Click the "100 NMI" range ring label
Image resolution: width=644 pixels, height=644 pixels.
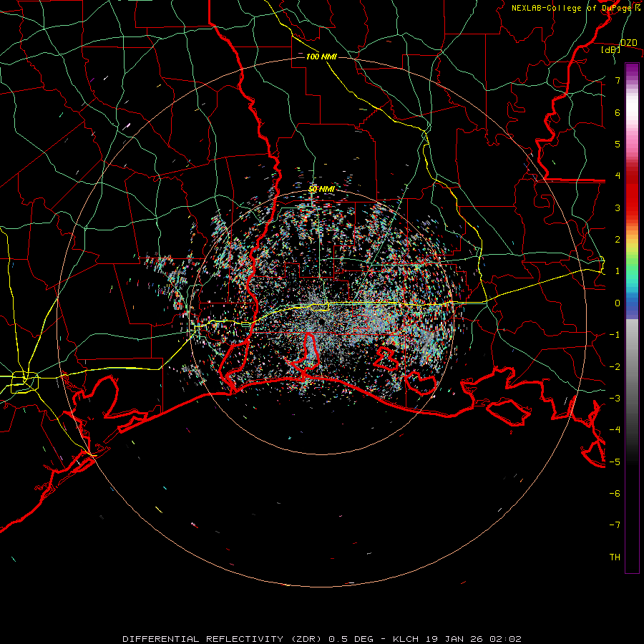point(321,57)
